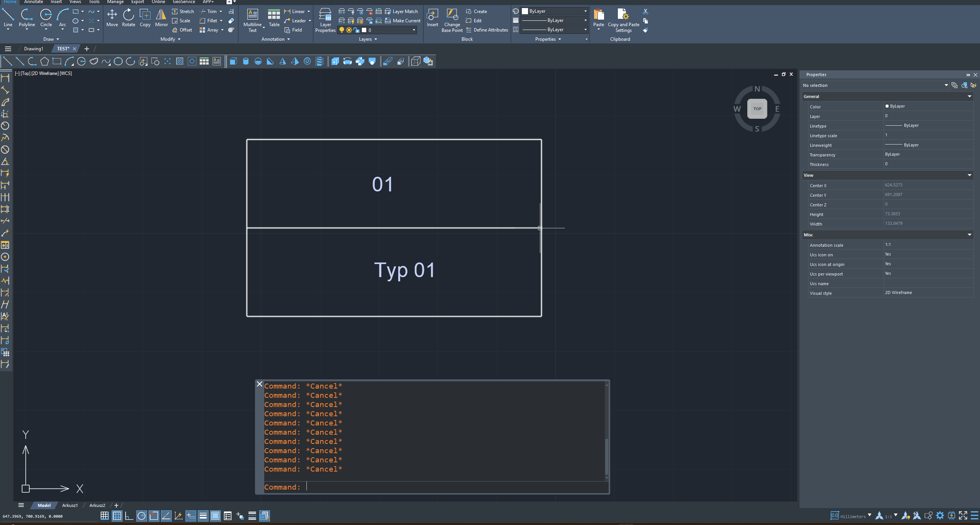
Task: Open the GeoService ribbon tab
Action: 184,2
